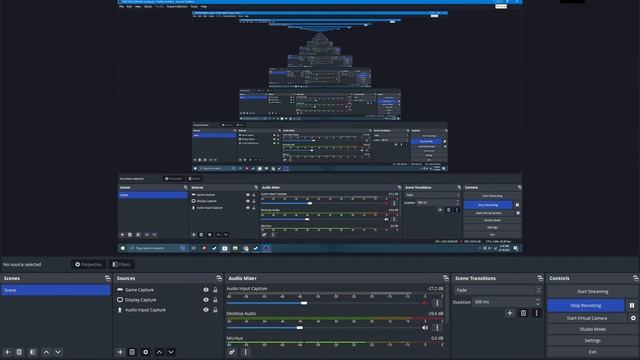Float the Scenes dock
This screenshot has height=360, width=640.
[107, 278]
